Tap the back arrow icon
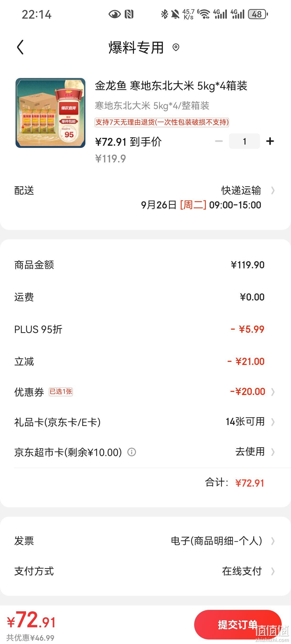 [x=20, y=47]
